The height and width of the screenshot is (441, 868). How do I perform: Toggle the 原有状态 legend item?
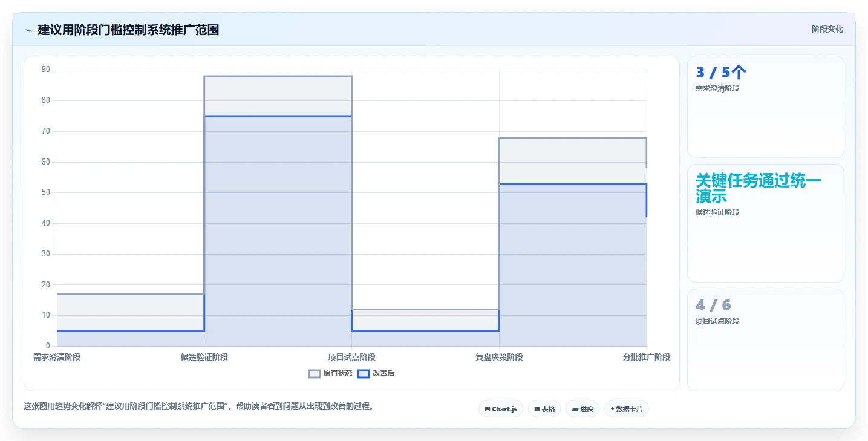(330, 373)
